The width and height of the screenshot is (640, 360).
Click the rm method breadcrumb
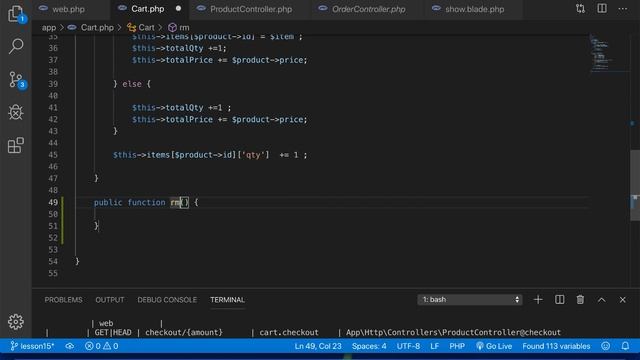184,28
